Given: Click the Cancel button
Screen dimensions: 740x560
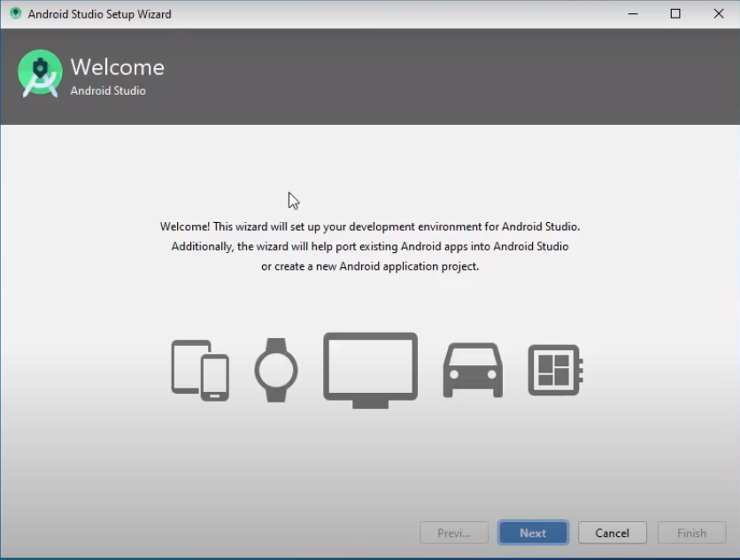Looking at the screenshot, I should pyautogui.click(x=613, y=533).
